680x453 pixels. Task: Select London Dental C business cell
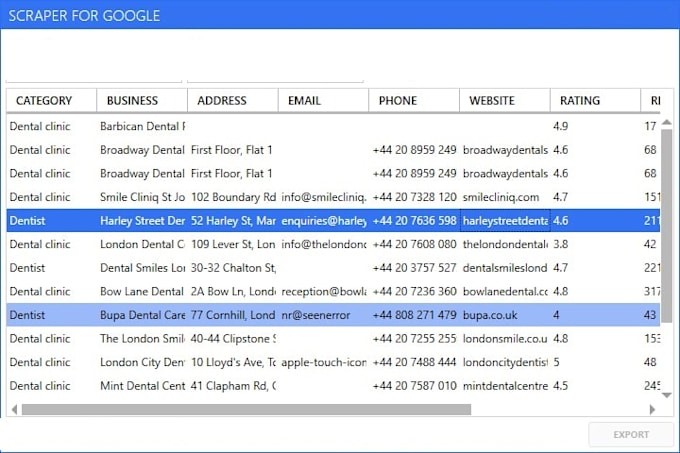142,244
